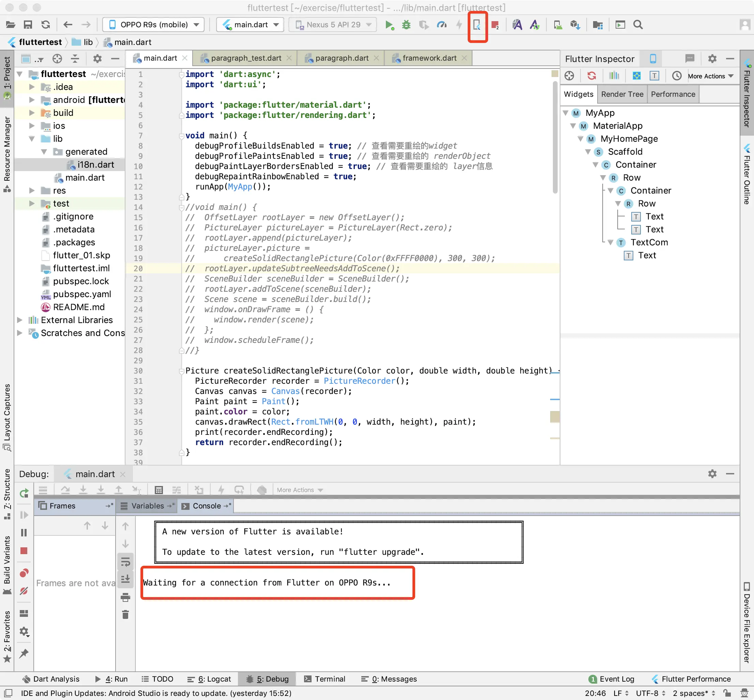This screenshot has width=754, height=700.
Task: Toggle scroll to end in console
Action: point(125,579)
